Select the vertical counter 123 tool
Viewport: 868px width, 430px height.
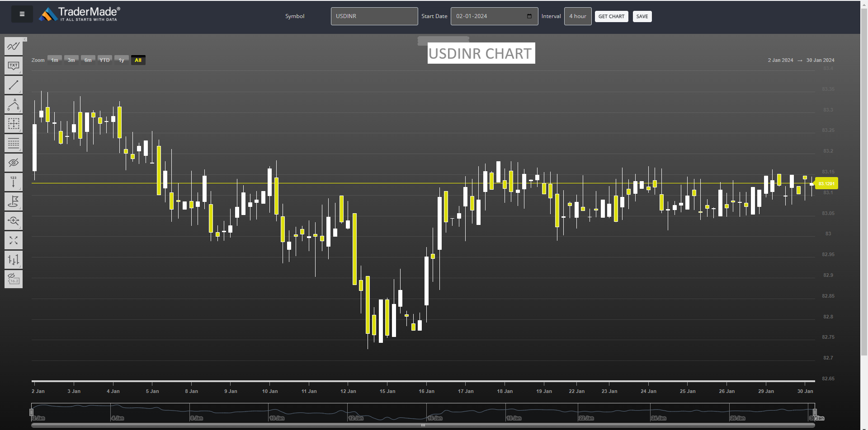point(14,182)
